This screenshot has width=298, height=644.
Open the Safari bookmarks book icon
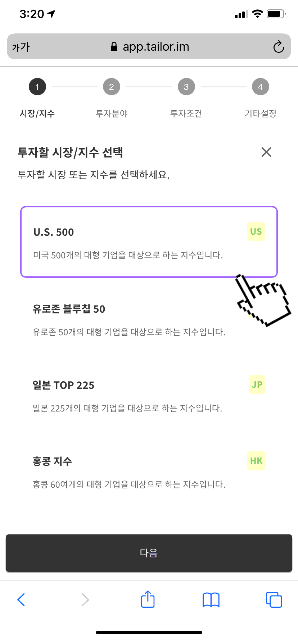[x=211, y=600]
